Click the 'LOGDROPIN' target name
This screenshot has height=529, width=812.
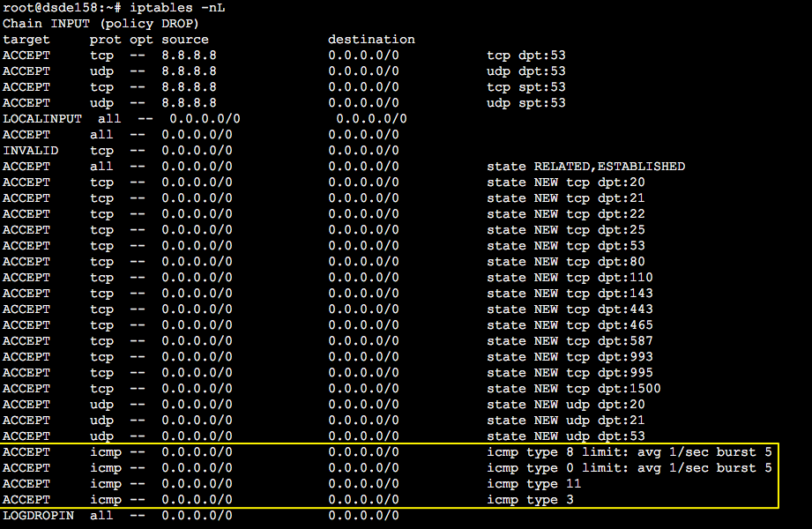click(38, 516)
